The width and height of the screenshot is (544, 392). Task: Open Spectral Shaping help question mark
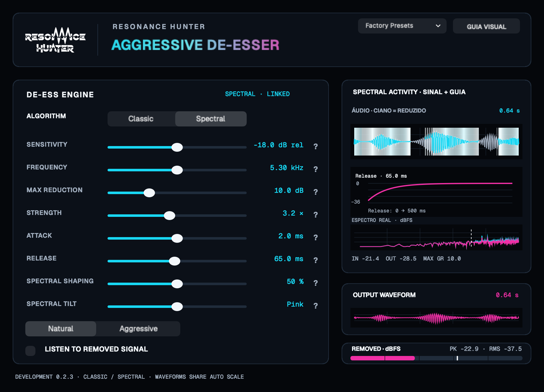(x=315, y=283)
